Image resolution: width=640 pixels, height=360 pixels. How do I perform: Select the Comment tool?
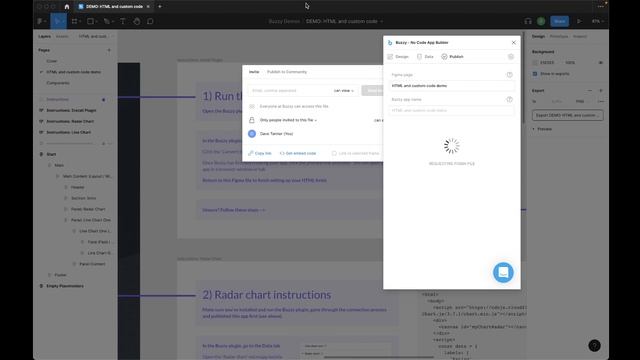point(150,21)
